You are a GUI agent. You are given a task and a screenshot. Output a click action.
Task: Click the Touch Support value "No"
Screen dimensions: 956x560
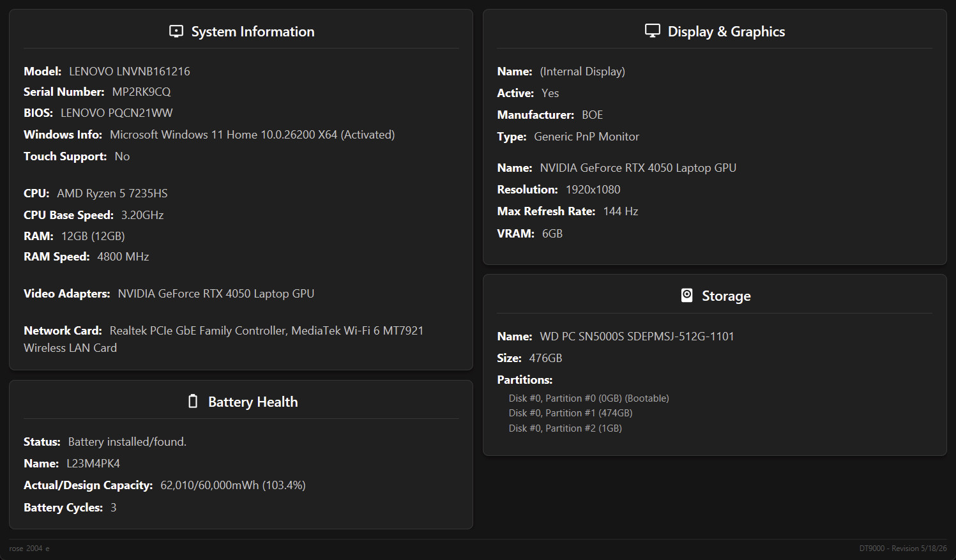(x=122, y=156)
